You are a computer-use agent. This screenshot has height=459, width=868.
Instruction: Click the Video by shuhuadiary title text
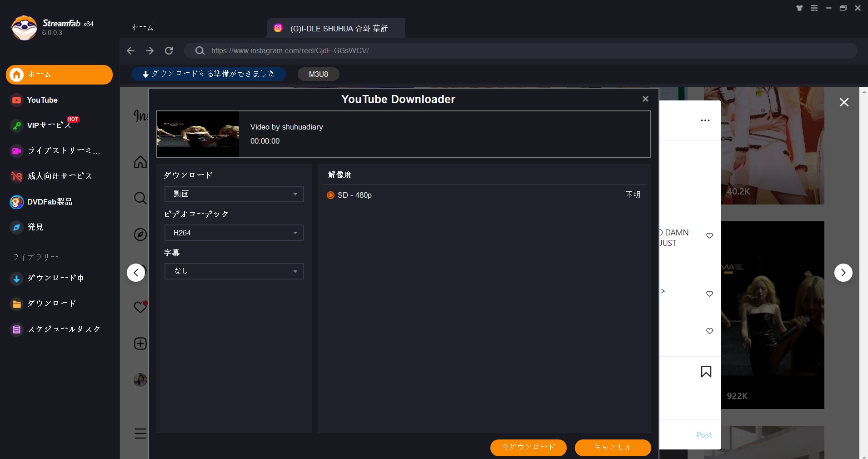[287, 127]
